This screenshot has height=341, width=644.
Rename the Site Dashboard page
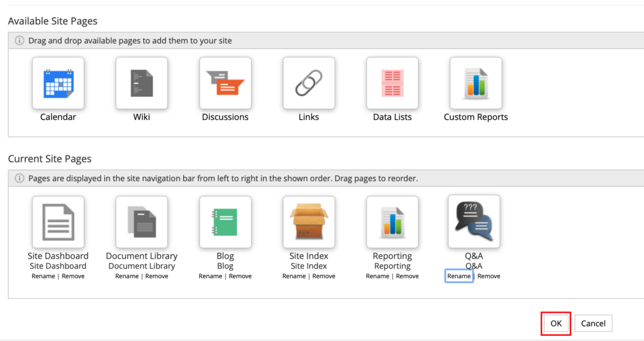point(43,276)
